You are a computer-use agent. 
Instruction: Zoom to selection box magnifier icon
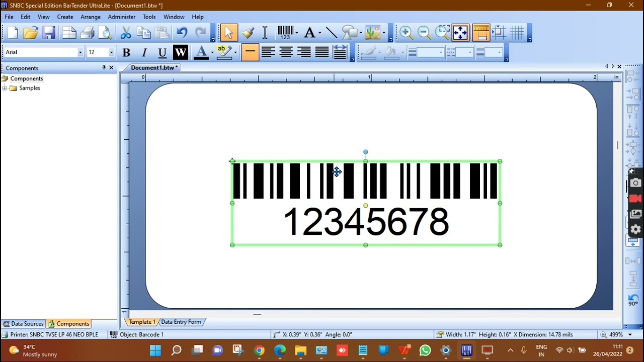tap(443, 33)
